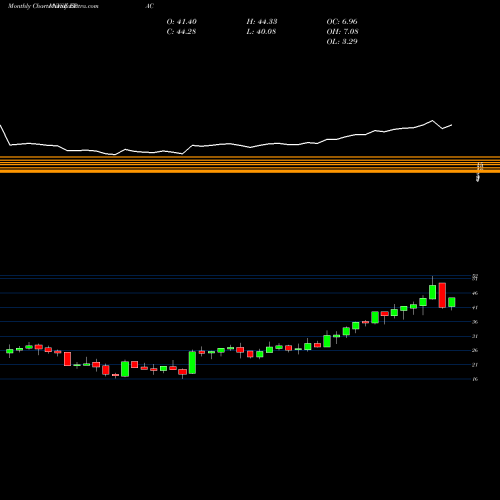
Task: Click the price axis label '31'
Action: (x=475, y=336)
